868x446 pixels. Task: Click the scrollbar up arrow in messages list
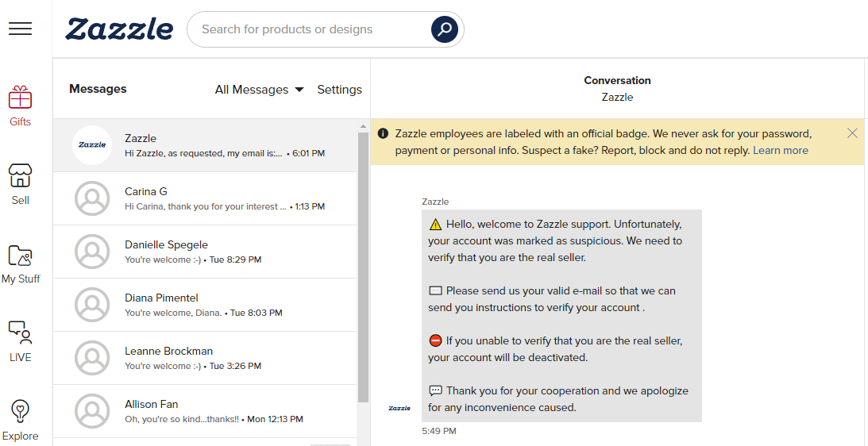[363, 126]
